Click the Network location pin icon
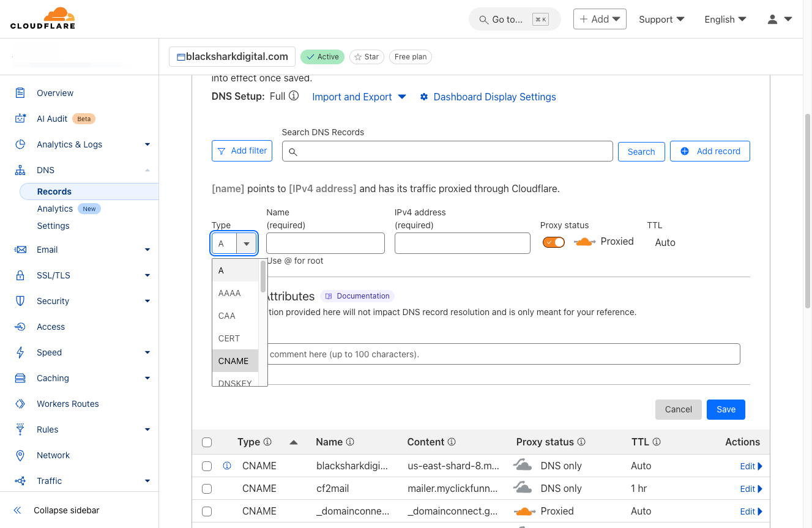Image resolution: width=812 pixels, height=528 pixels. 20,455
